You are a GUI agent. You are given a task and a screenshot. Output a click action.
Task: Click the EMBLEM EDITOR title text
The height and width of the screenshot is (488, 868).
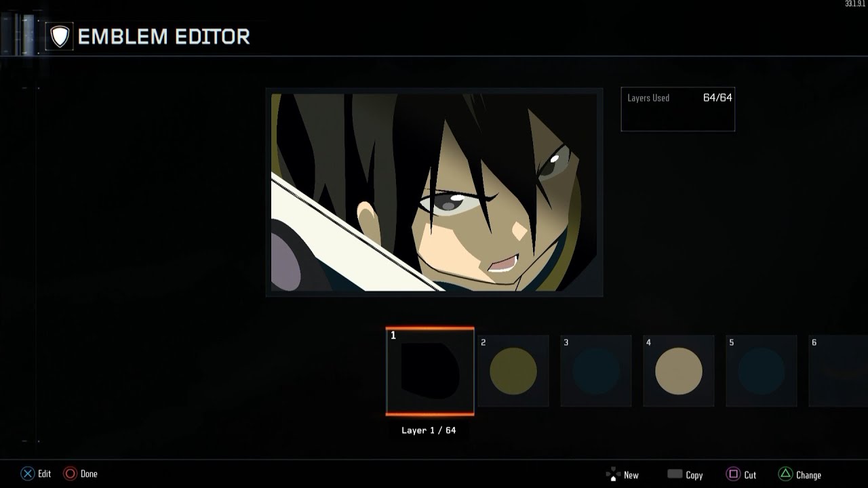tap(164, 37)
